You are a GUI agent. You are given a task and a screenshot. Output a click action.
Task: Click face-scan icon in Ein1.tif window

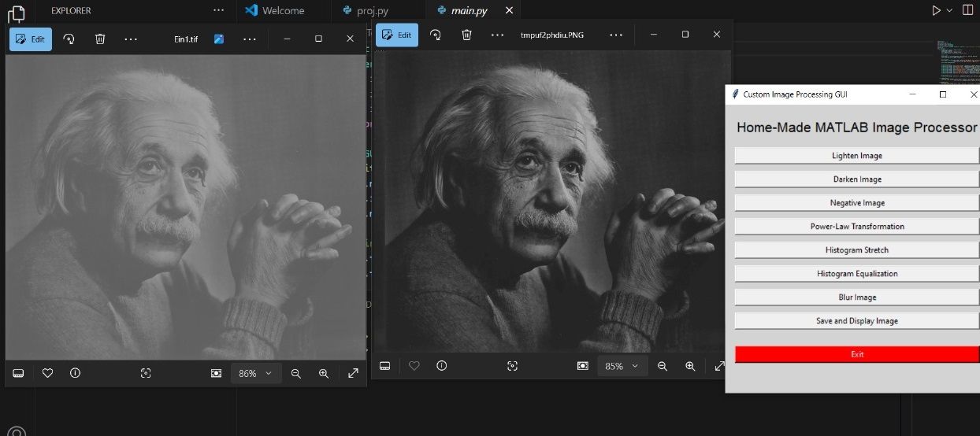(x=146, y=373)
